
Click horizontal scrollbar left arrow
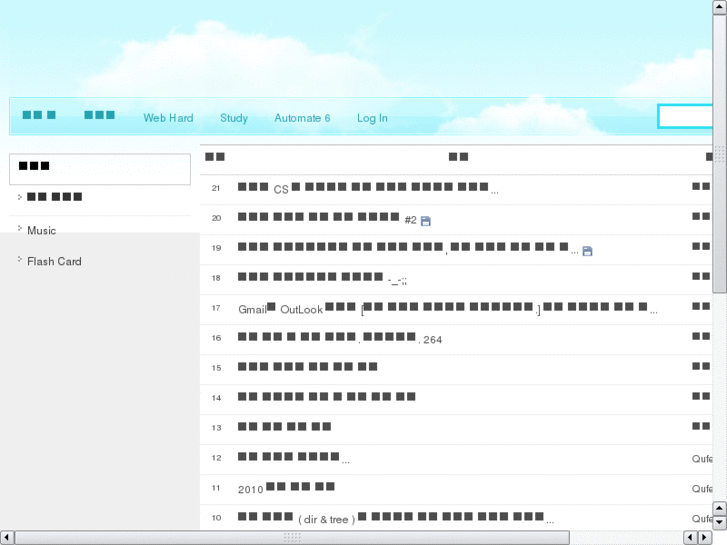point(6,538)
